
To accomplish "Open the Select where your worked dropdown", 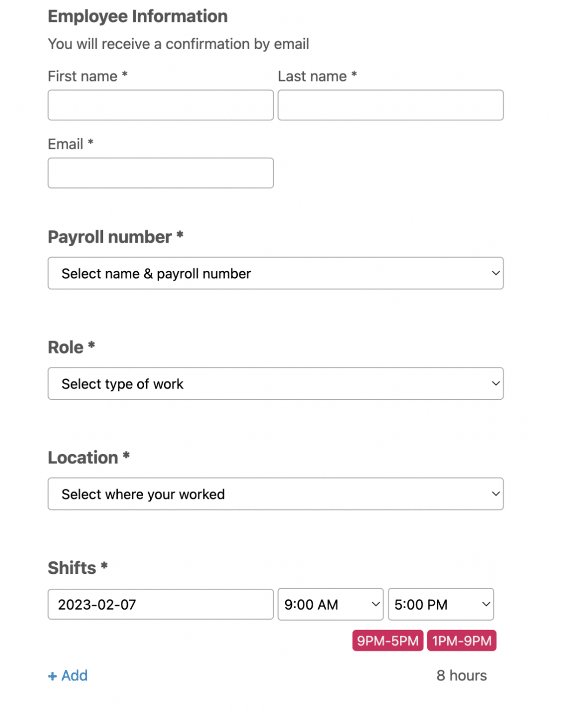I will 275,494.
